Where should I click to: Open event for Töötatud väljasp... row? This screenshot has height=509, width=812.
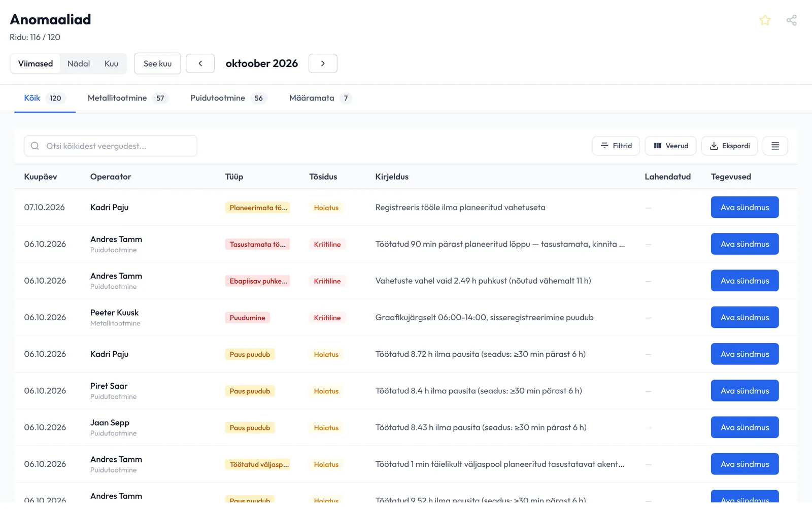point(745,464)
